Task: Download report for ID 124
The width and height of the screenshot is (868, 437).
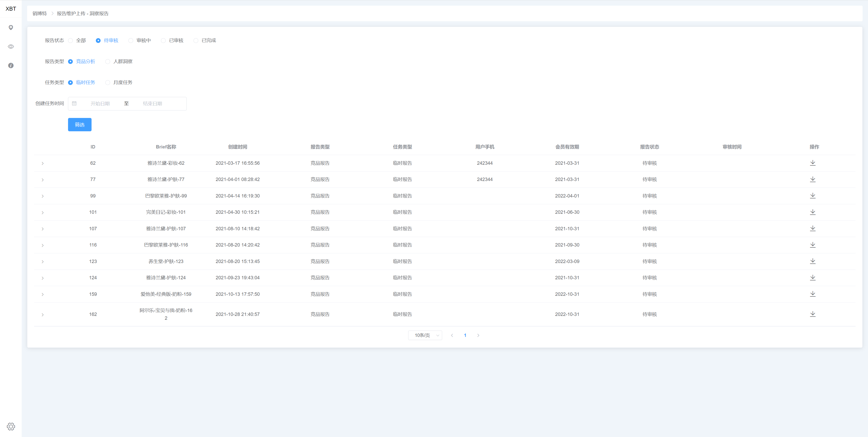Action: pos(812,277)
